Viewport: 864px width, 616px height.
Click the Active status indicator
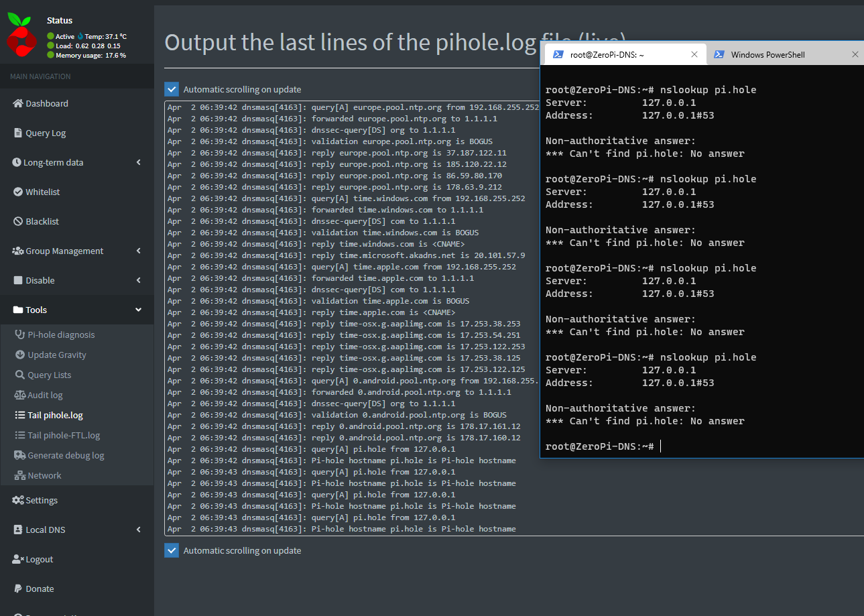[60, 36]
